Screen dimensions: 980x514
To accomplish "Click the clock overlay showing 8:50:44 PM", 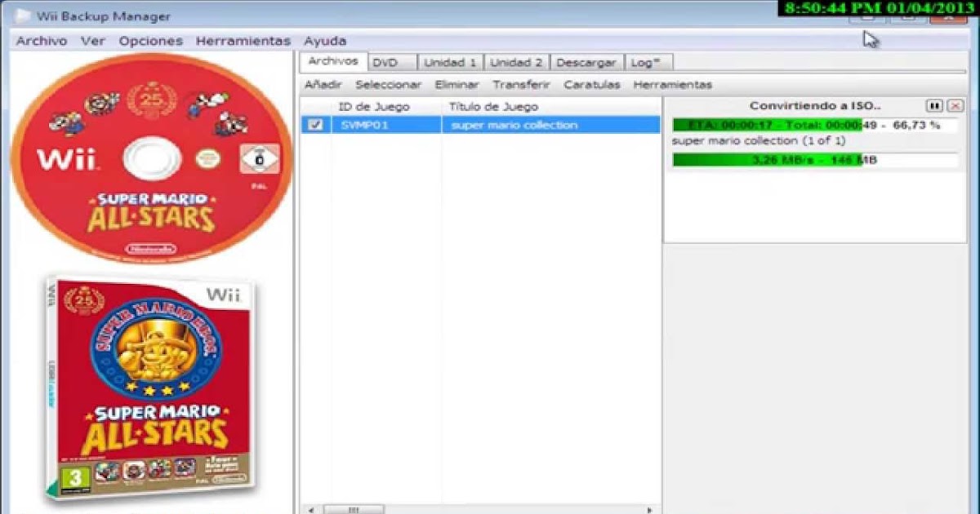I will click(x=878, y=7).
